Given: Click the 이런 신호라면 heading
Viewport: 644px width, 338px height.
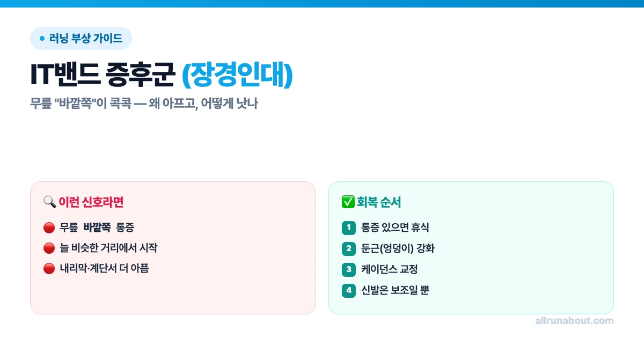Looking at the screenshot, I should pos(91,202).
